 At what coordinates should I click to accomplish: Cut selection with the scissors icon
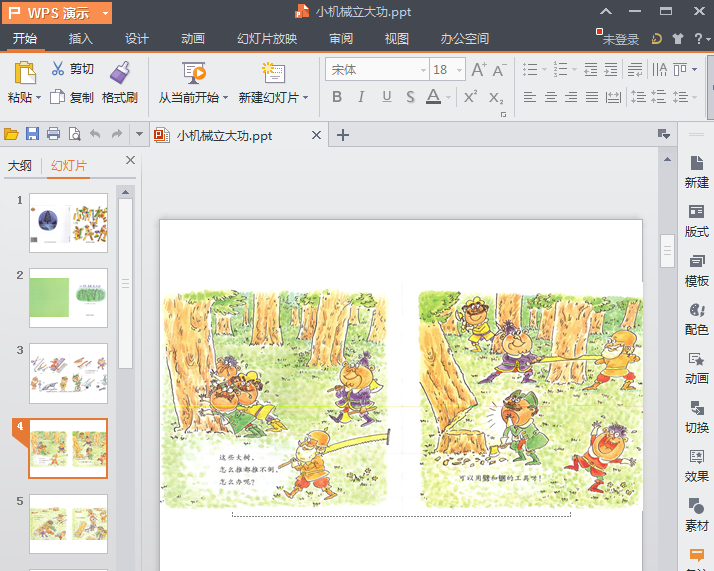pos(57,69)
